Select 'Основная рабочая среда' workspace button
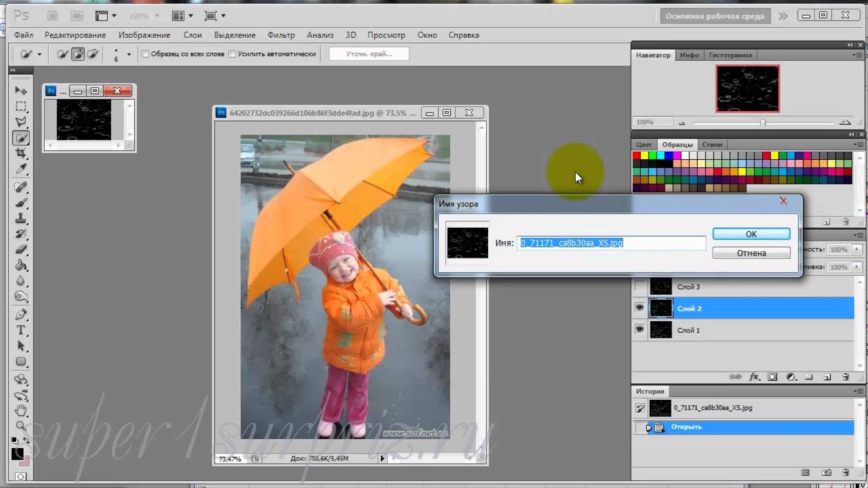Image resolution: width=868 pixels, height=488 pixels. click(715, 16)
